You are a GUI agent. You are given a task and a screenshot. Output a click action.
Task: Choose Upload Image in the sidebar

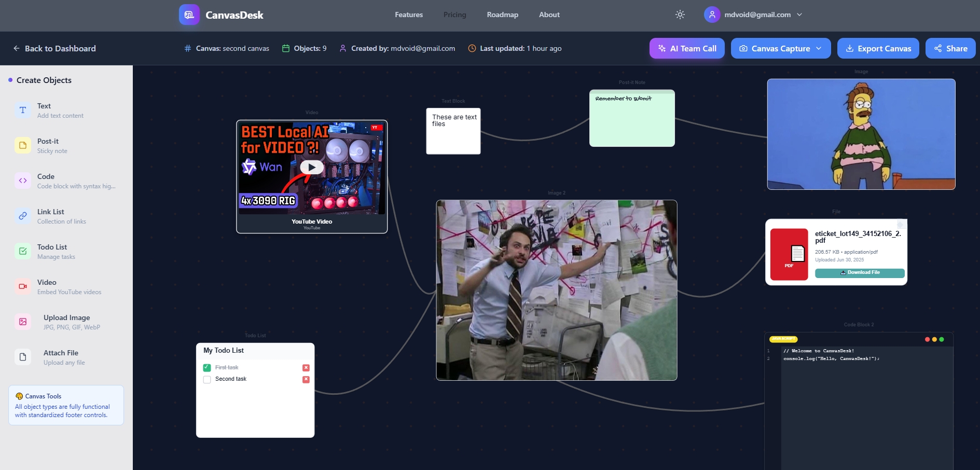pos(66,322)
